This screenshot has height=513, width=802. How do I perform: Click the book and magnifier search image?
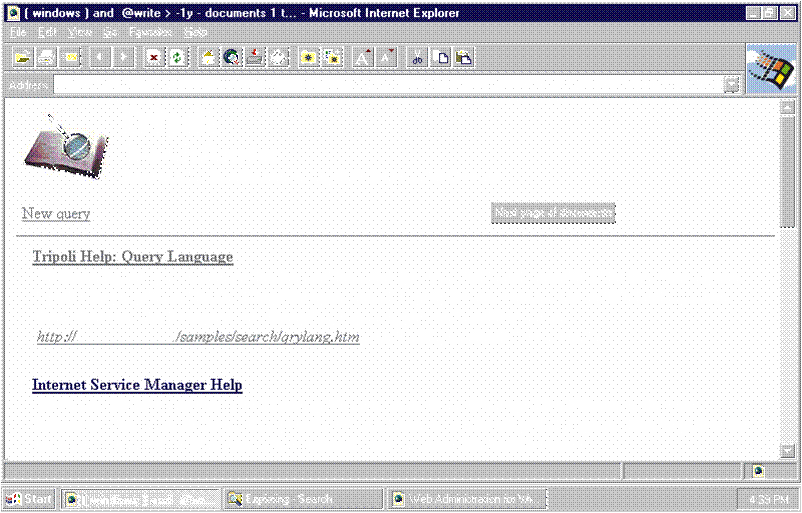[66, 148]
